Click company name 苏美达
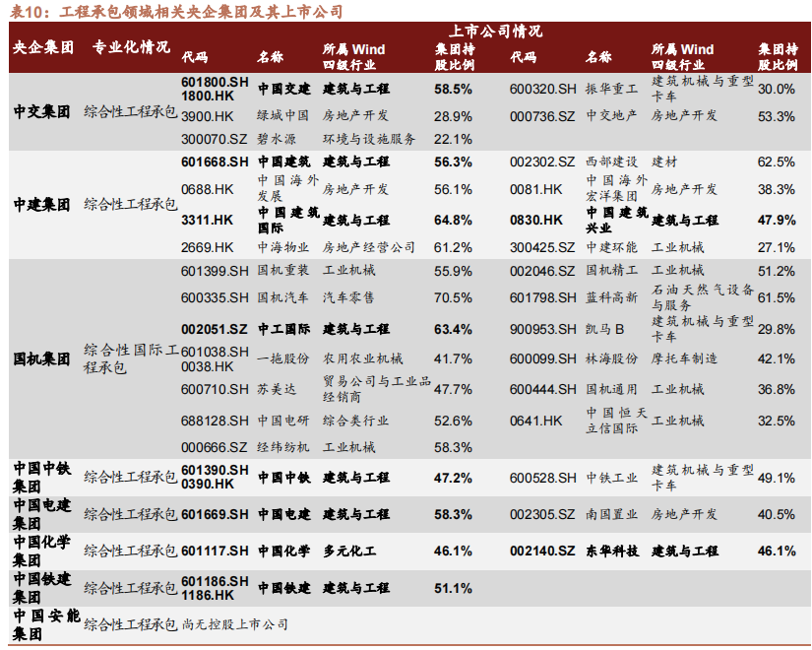Viewport: 812px width, 650px height. 277,389
